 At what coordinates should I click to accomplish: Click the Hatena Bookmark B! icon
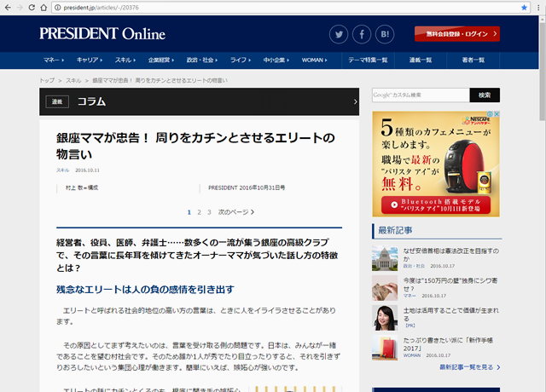[385, 34]
